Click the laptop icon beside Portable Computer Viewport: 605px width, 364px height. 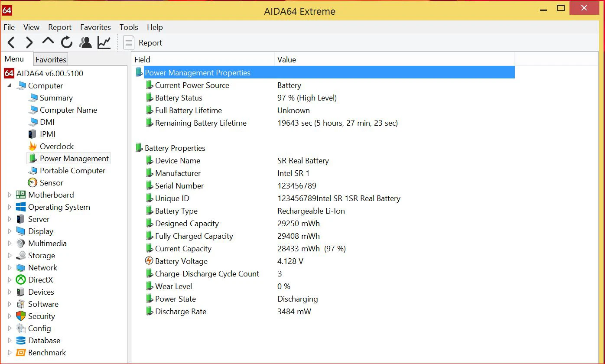33,171
